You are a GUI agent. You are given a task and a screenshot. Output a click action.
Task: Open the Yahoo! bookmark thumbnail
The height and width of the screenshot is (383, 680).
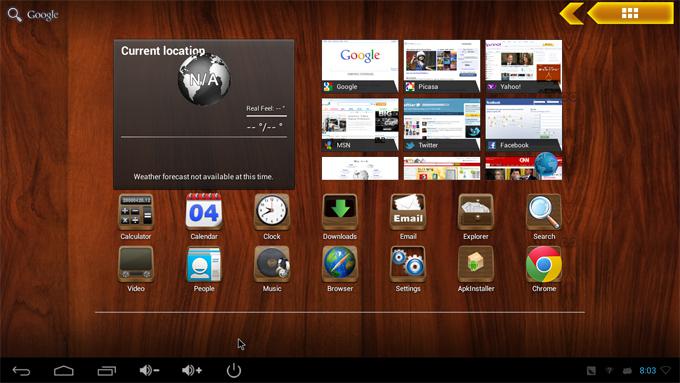tap(524, 66)
